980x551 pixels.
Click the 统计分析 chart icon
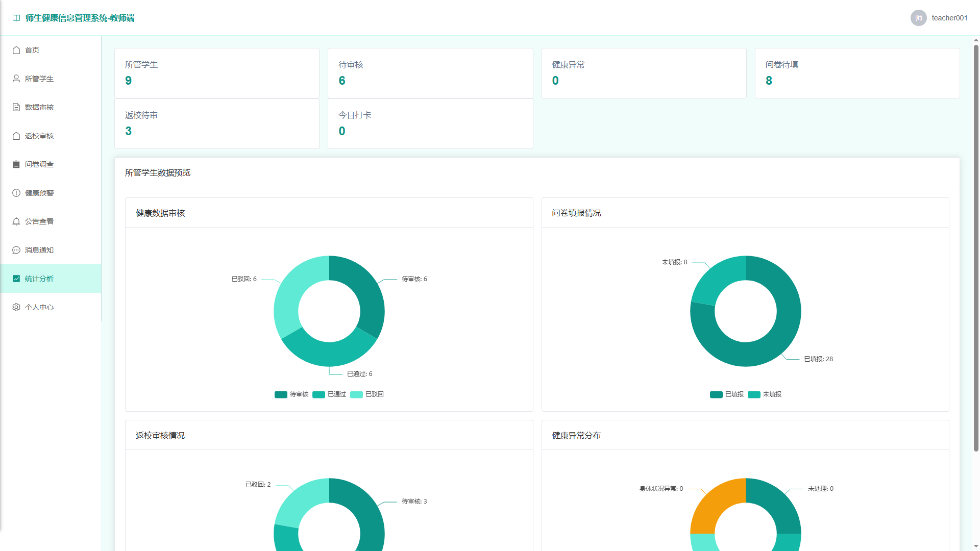[16, 279]
